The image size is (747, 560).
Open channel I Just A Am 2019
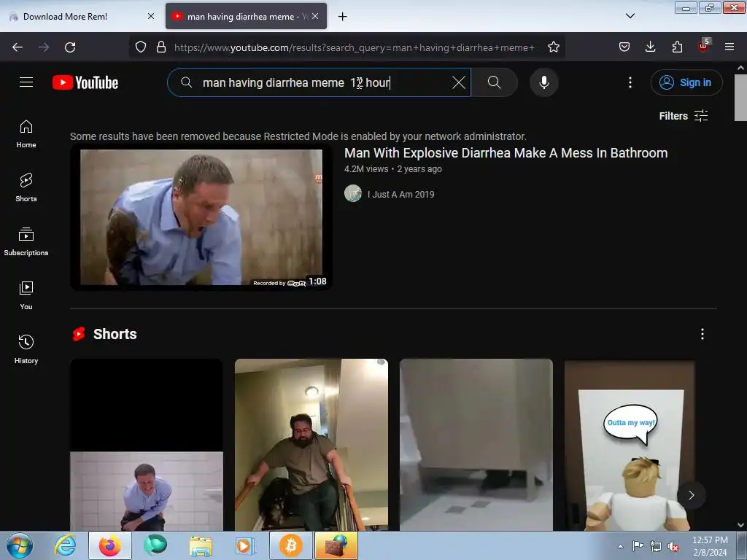click(401, 194)
